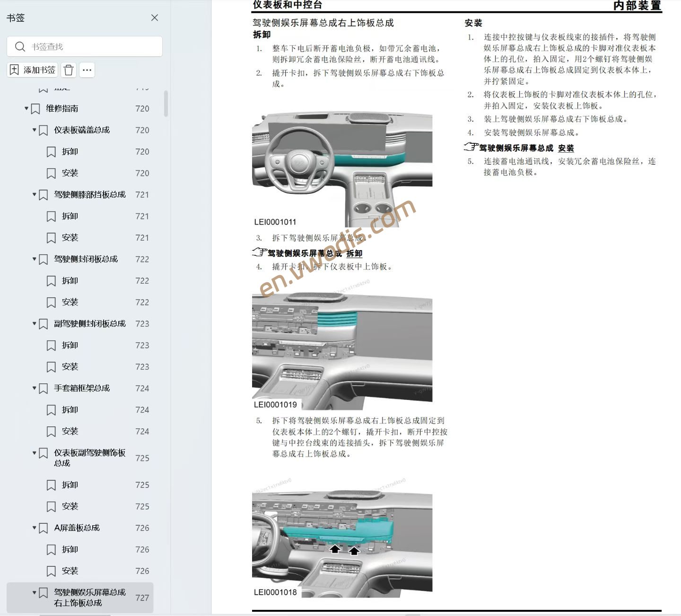Click the search magnifier icon
The width and height of the screenshot is (681, 616).
tap(20, 46)
